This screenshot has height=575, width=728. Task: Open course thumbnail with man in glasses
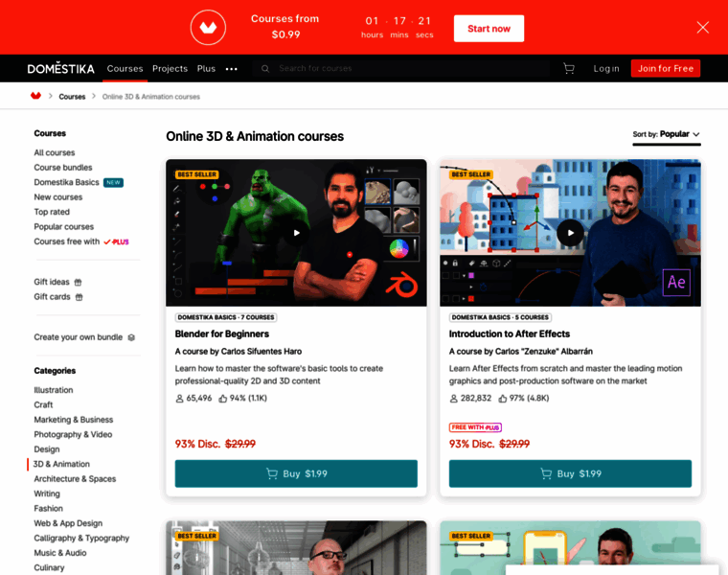(296, 547)
